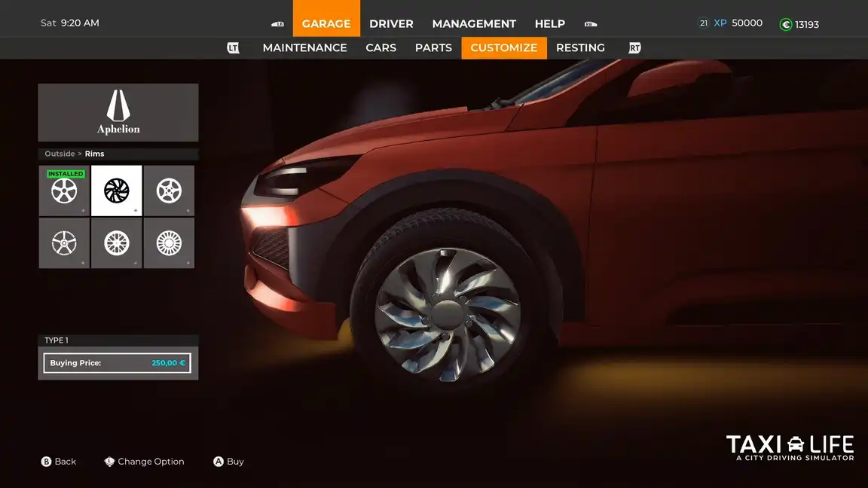
Task: Open the Help menu
Action: [549, 23]
